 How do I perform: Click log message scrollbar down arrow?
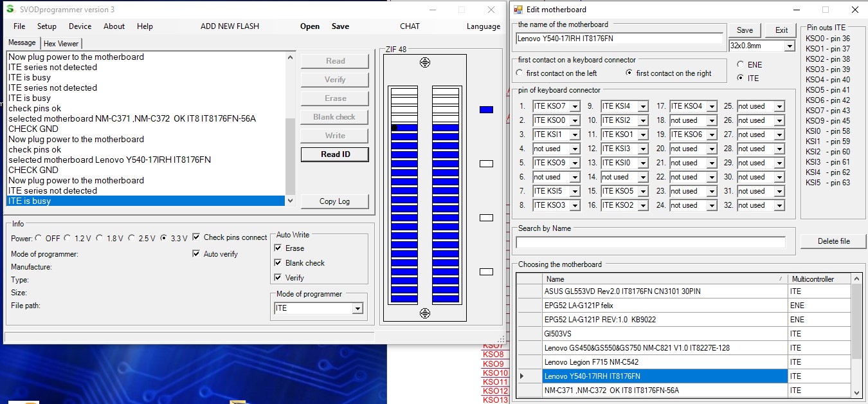point(290,201)
